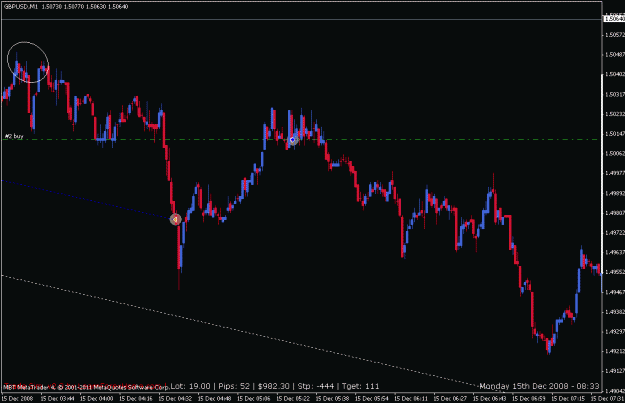Image resolution: width=625 pixels, height=403 pixels.
Task: Click the '15 Dec 04:48' time axis label
Action: pyautogui.click(x=215, y=398)
